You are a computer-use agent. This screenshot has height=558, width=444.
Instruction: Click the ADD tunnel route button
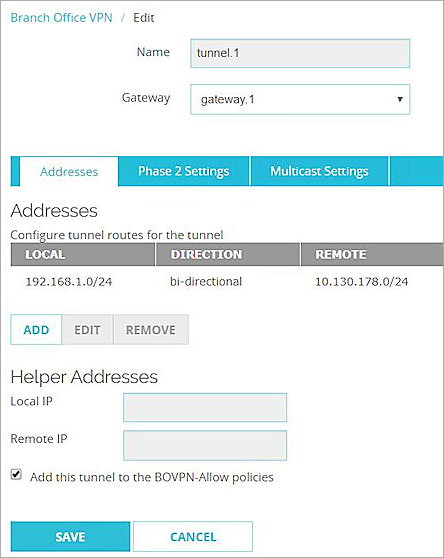pos(36,330)
